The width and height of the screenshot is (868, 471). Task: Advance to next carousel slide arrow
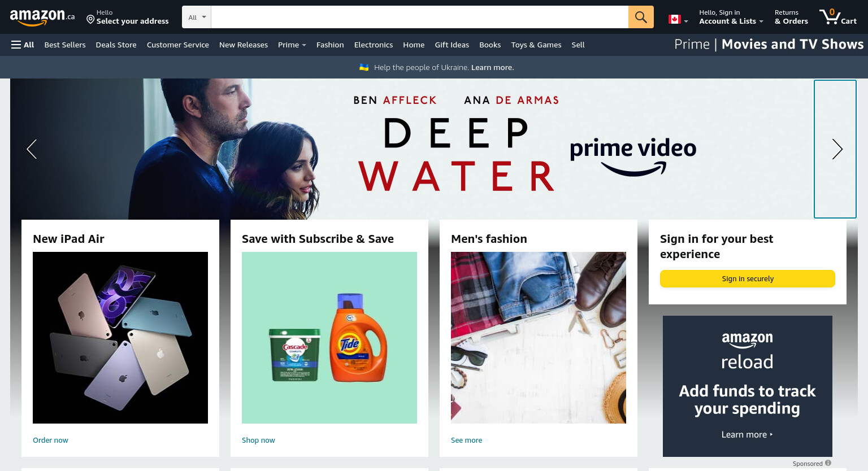(836, 149)
